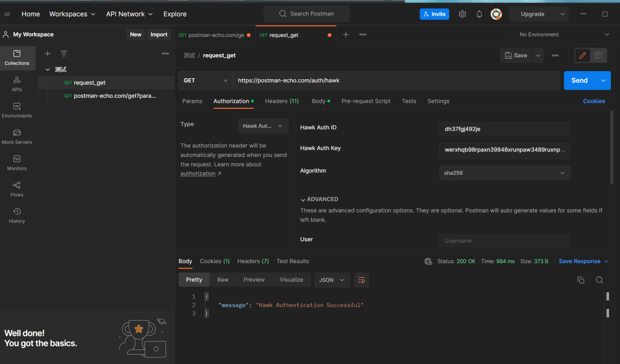
Task: Open the Cookies link
Action: [x=594, y=101]
